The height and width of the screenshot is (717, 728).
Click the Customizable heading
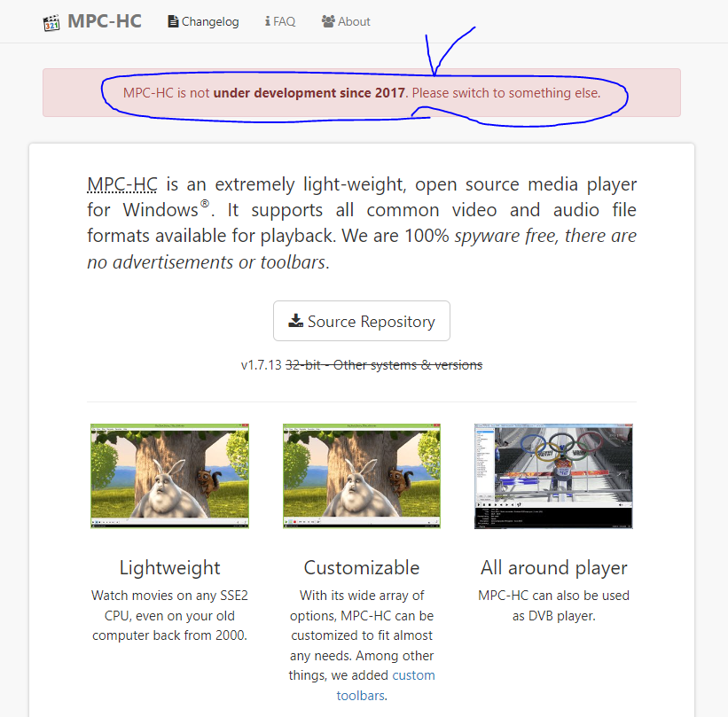point(362,567)
